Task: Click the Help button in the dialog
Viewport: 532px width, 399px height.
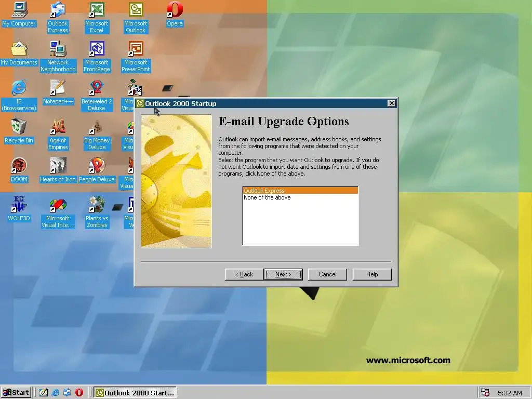Action: (372, 274)
